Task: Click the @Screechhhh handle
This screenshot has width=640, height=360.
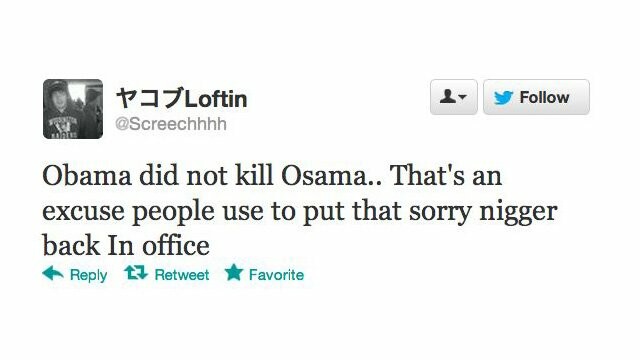Action: point(171,124)
